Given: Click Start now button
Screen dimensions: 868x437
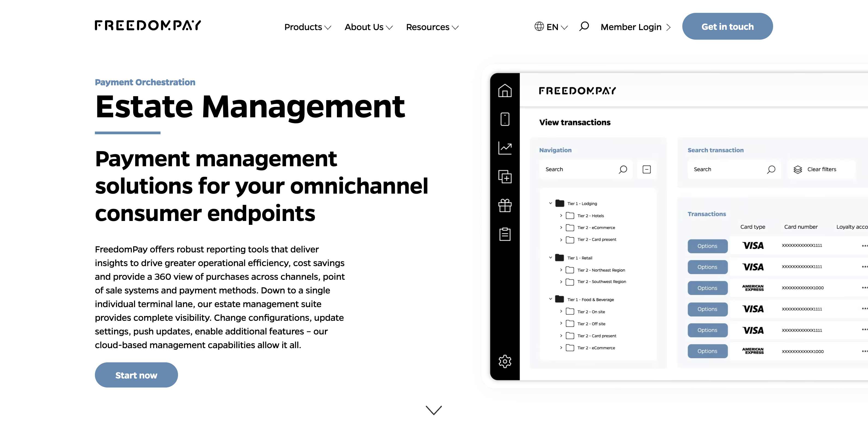Looking at the screenshot, I should pos(136,375).
